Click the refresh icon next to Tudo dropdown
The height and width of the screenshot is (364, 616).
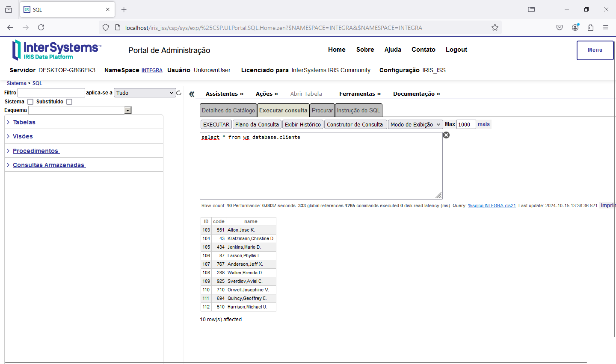click(x=179, y=93)
